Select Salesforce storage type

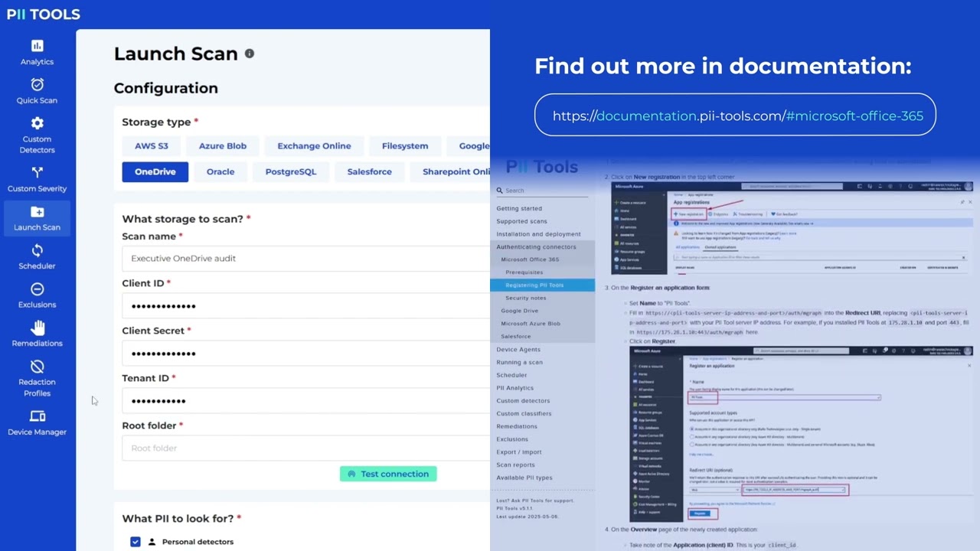(369, 172)
